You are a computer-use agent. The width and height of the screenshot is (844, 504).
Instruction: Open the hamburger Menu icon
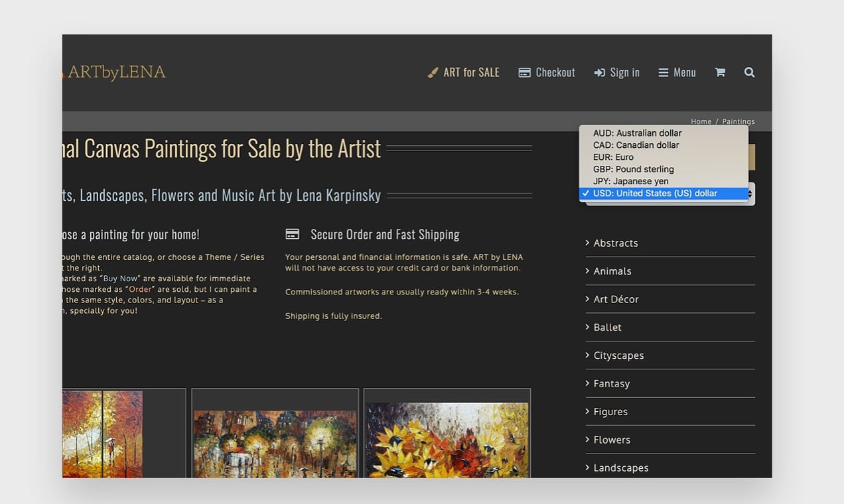(x=664, y=72)
